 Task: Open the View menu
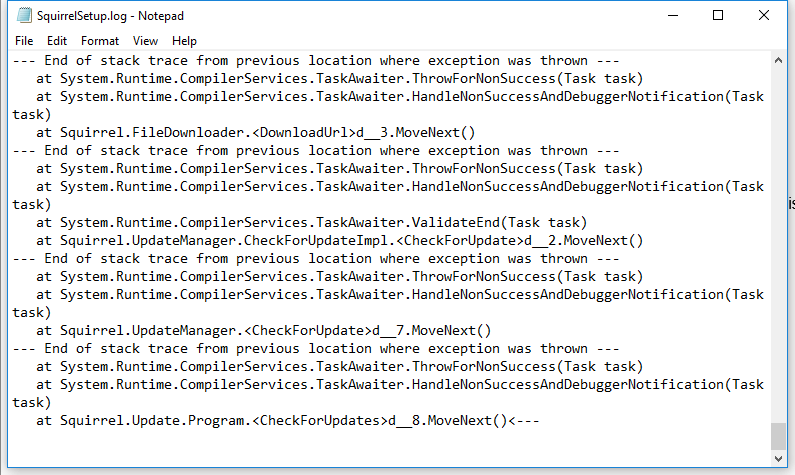click(x=146, y=41)
